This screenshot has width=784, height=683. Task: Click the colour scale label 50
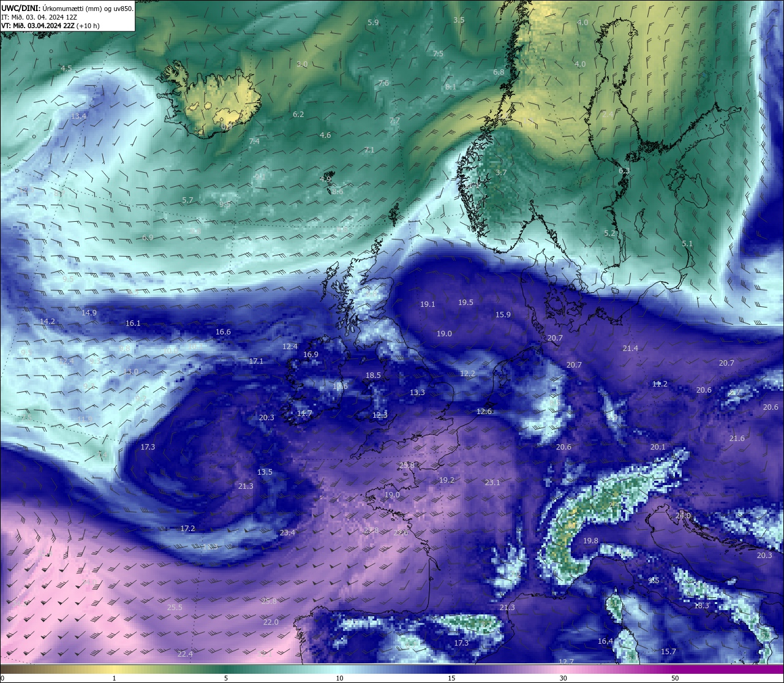click(x=675, y=678)
